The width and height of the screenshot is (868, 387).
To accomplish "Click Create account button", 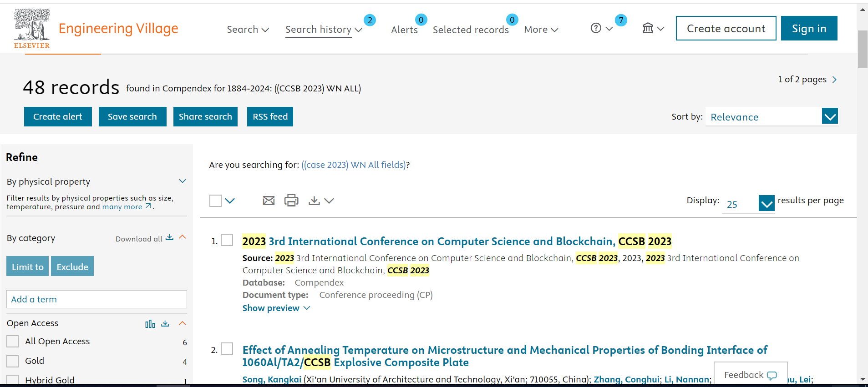I will [726, 28].
